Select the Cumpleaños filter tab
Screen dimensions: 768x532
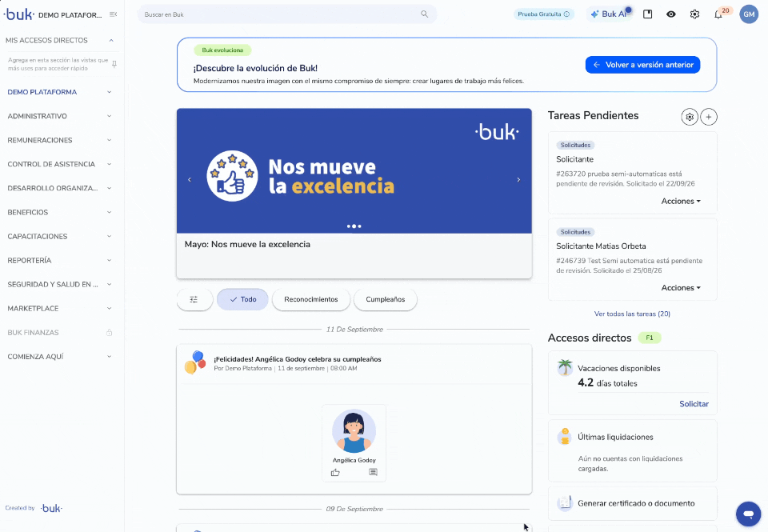[386, 299]
